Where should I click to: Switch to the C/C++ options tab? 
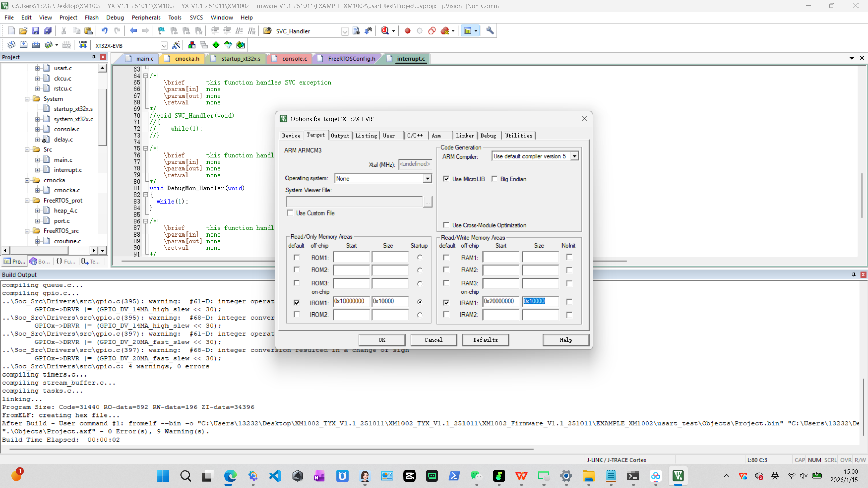pyautogui.click(x=415, y=136)
